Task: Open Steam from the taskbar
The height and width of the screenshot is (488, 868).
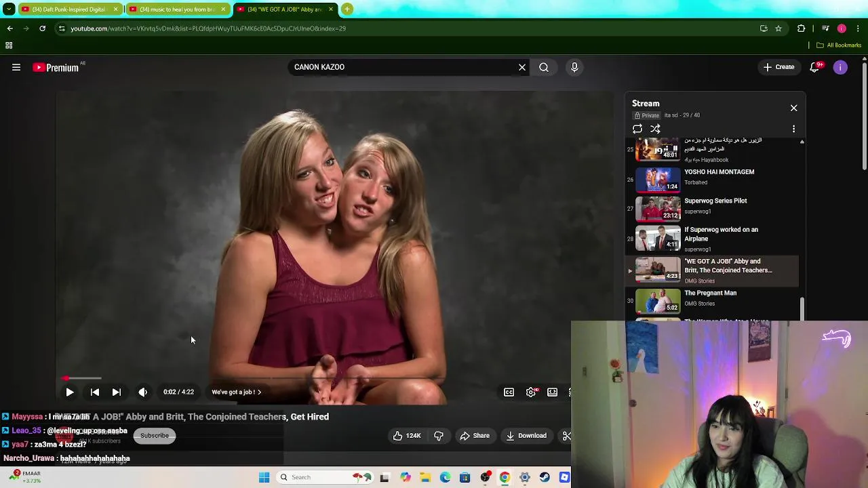Action: coord(545,477)
